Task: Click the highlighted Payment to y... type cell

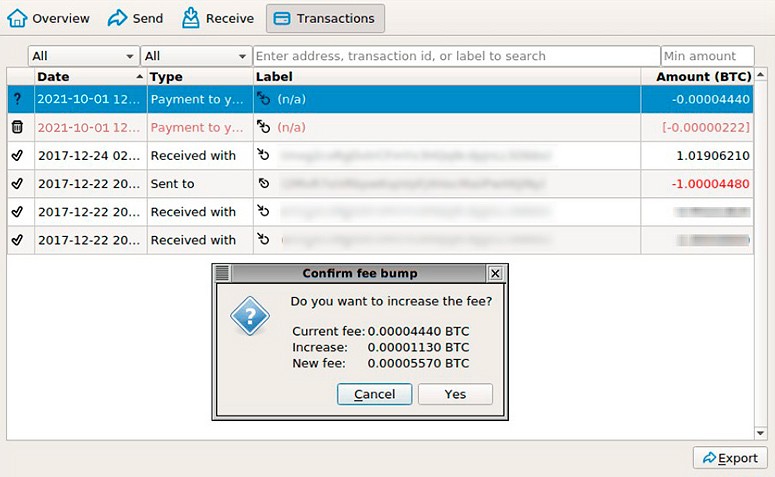Action: [x=200, y=99]
